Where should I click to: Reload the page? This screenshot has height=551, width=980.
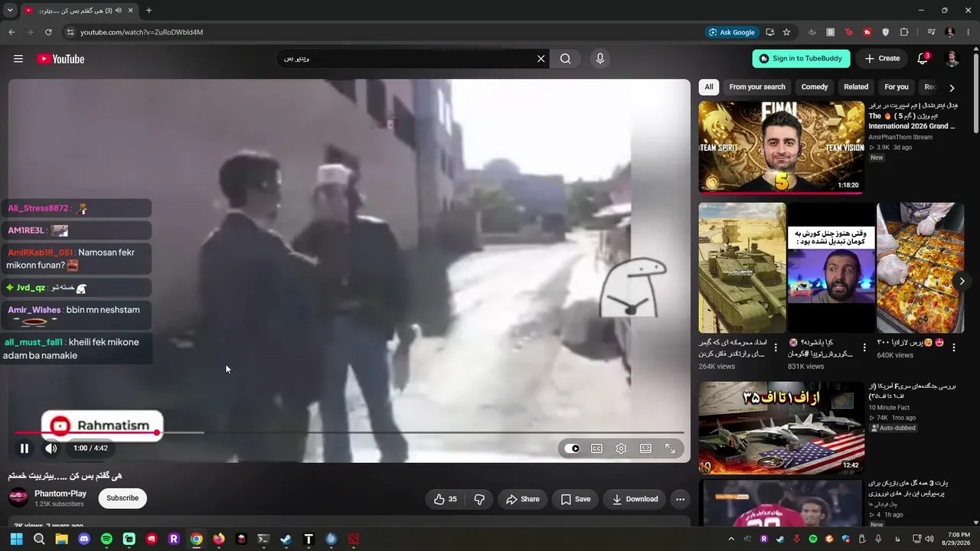click(x=48, y=32)
